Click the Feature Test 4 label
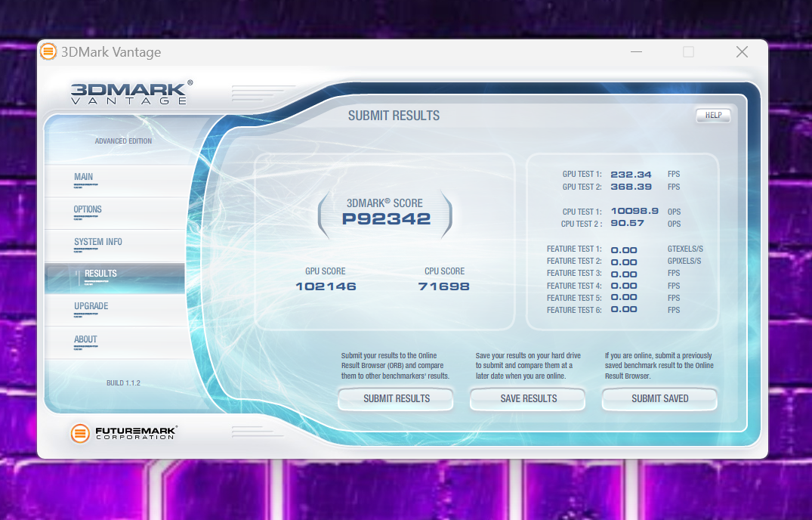This screenshot has width=812, height=520. [574, 286]
